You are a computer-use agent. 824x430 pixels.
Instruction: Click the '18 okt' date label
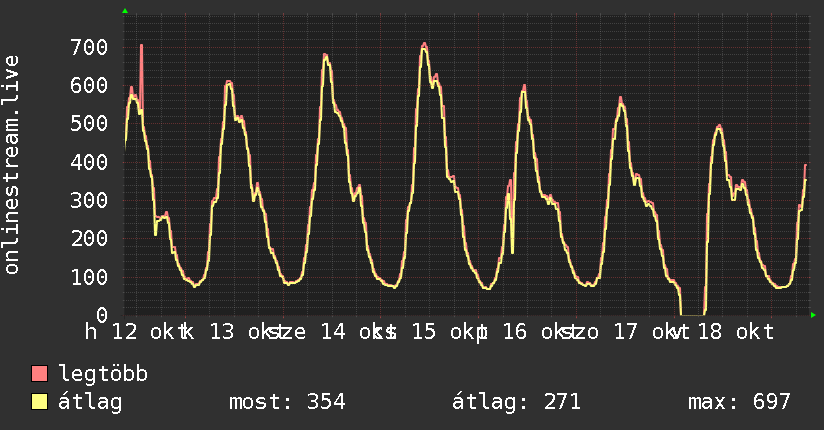[736, 332]
